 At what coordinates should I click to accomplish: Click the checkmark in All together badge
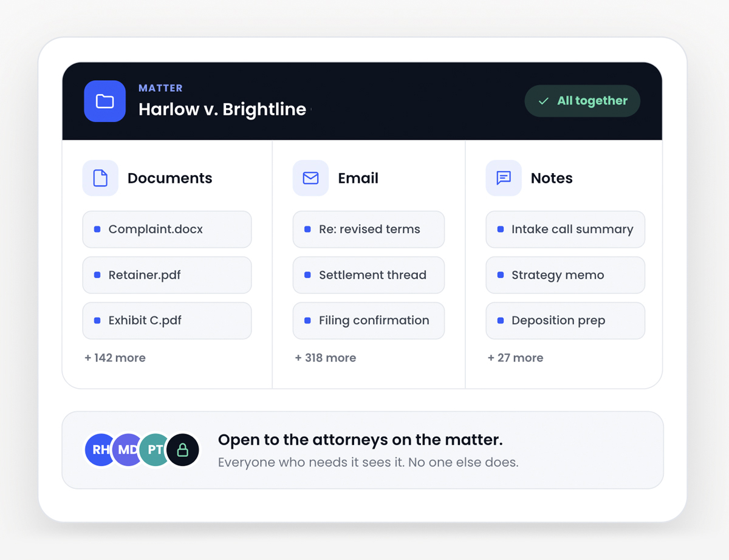click(544, 101)
